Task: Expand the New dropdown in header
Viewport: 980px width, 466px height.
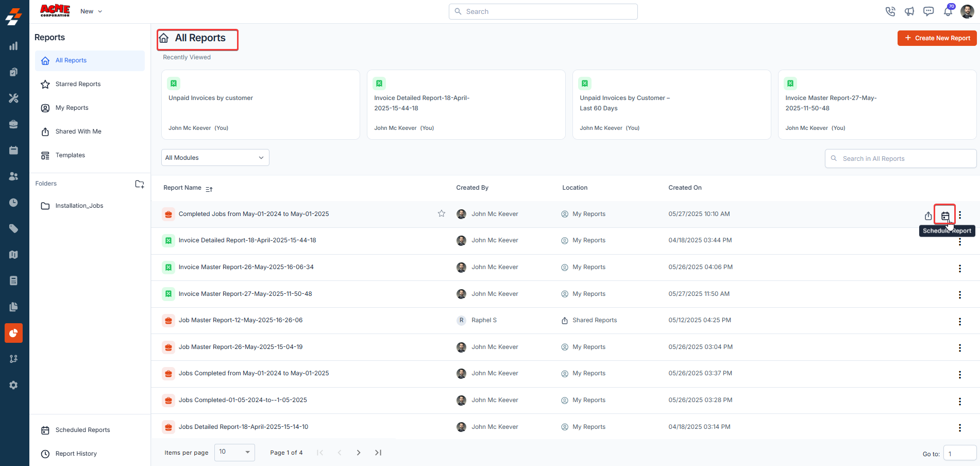Action: [91, 11]
